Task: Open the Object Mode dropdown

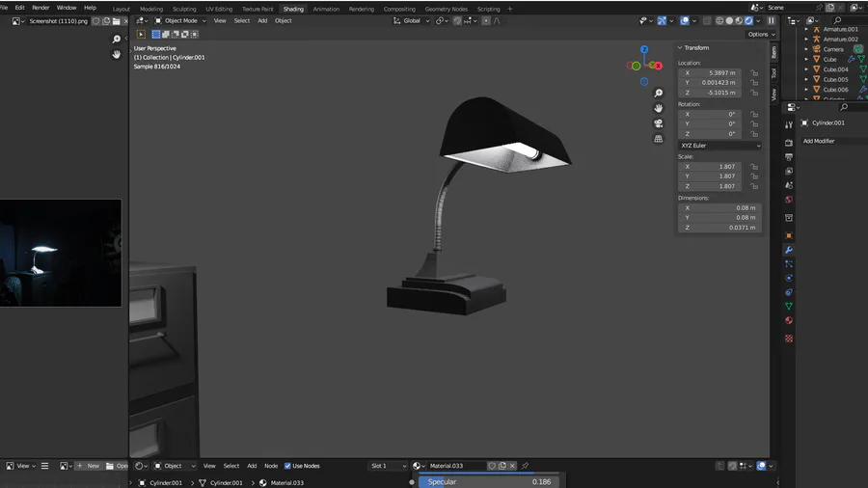Action: (180, 20)
